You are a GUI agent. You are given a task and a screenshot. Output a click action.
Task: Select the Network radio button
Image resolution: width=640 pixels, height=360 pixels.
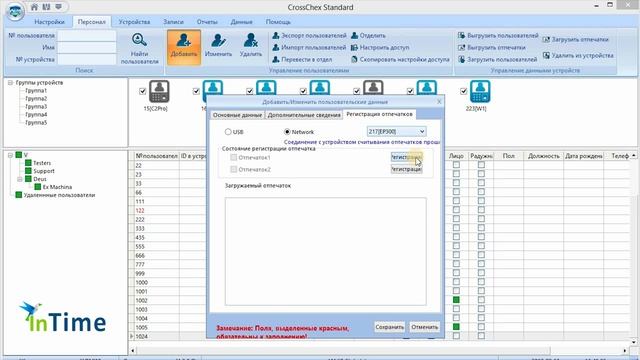click(287, 132)
